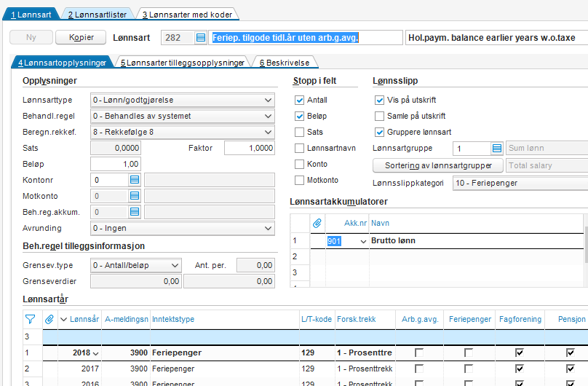Click the Lønnsartgruppe number field

click(472, 148)
